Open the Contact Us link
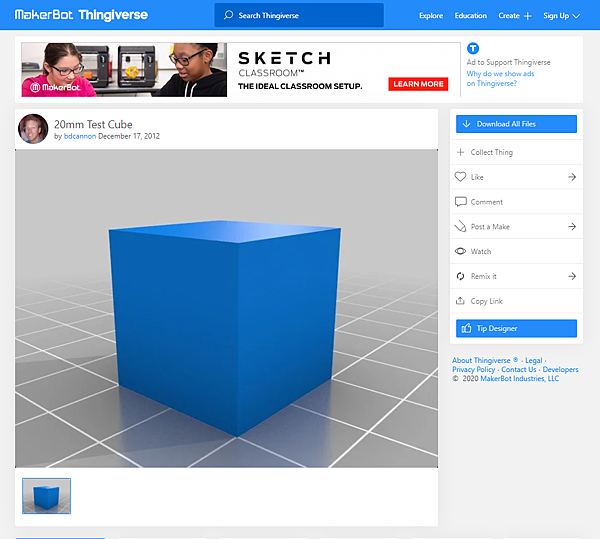 tap(519, 370)
